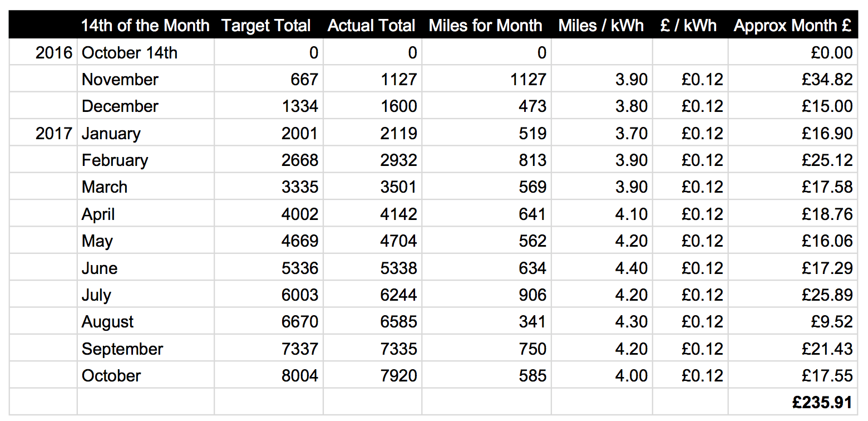Screen dimensions: 868x421
Task: Select the 2017 year cell
Action: [x=54, y=134]
